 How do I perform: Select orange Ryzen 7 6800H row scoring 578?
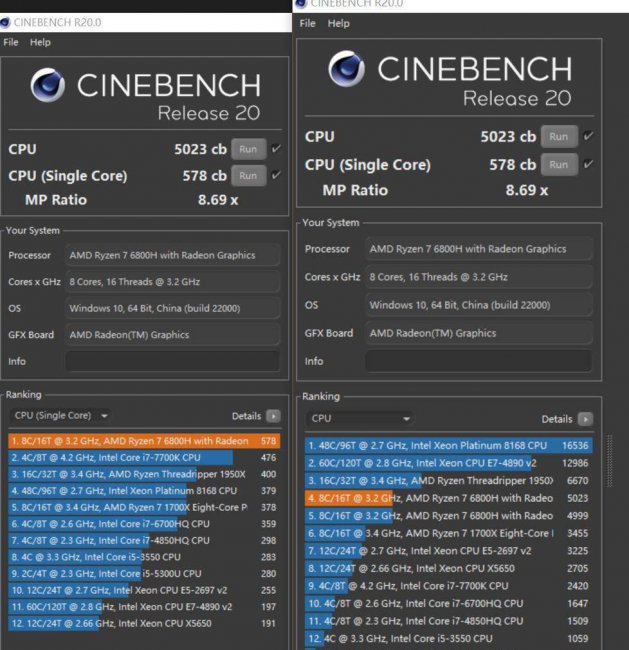coord(144,441)
